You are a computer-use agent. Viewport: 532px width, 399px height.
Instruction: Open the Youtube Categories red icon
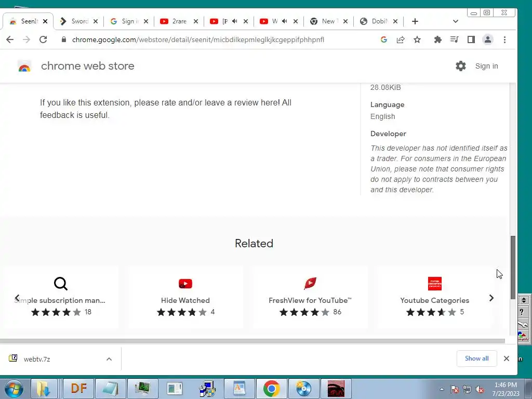click(435, 284)
